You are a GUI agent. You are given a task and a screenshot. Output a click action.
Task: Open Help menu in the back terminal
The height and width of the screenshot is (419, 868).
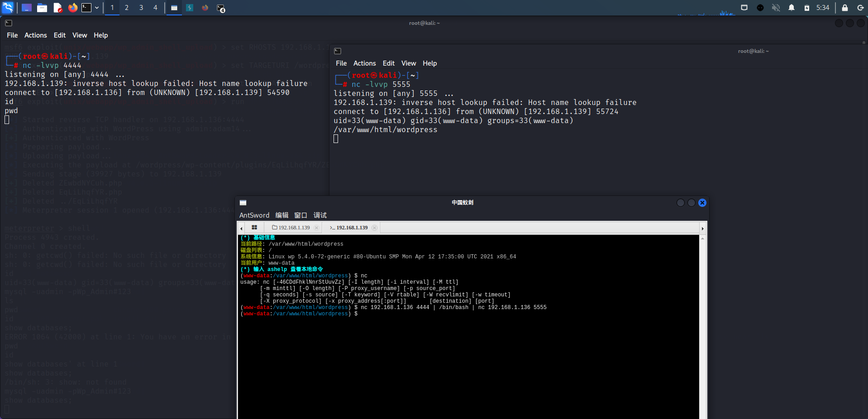(101, 35)
